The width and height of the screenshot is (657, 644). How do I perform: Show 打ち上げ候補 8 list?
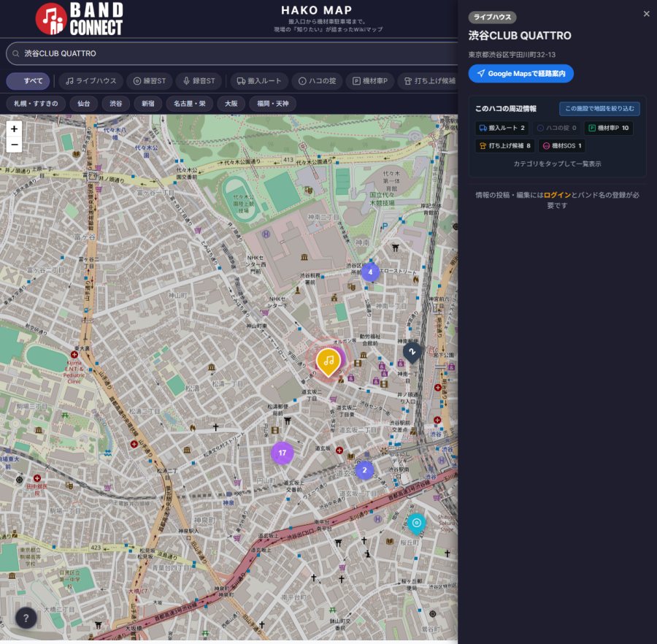pos(505,146)
